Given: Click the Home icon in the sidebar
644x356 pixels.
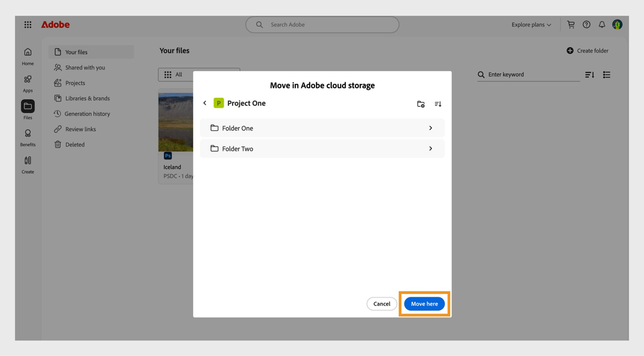Looking at the screenshot, I should point(28,52).
